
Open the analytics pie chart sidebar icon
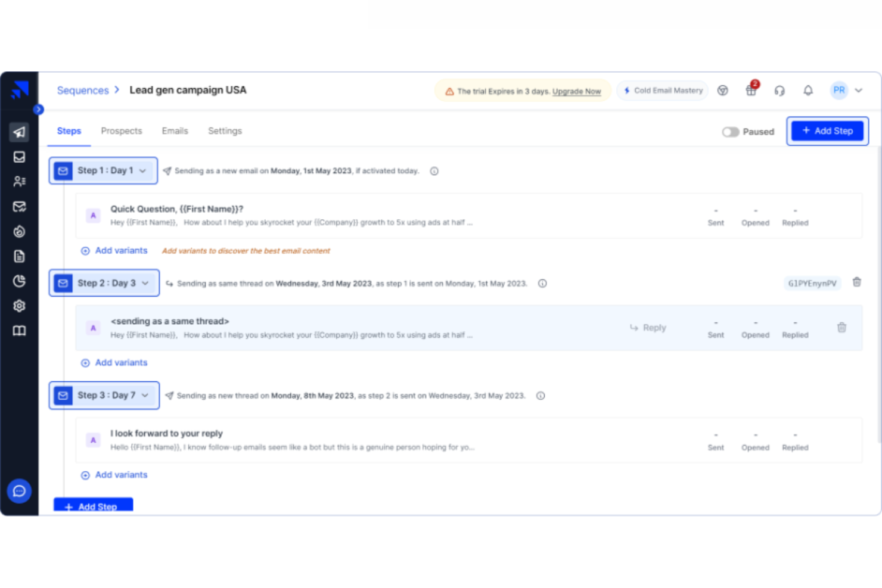coord(20,281)
